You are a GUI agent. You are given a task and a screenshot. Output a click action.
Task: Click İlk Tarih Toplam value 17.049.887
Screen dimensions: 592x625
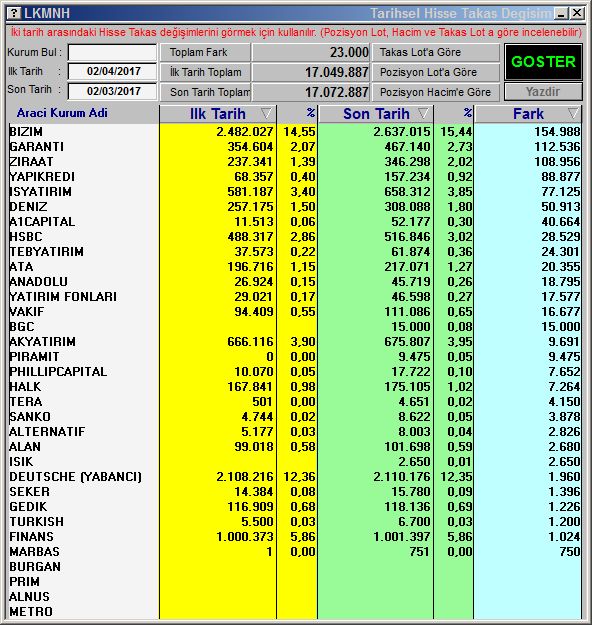click(337, 72)
